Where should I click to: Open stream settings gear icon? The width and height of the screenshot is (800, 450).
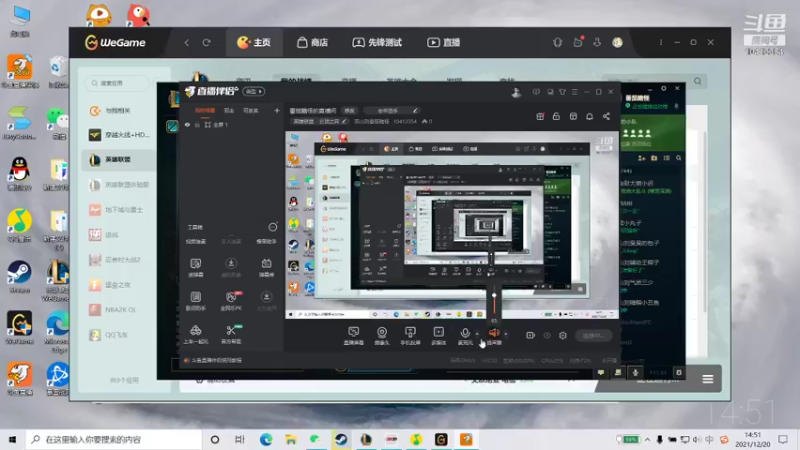563,335
